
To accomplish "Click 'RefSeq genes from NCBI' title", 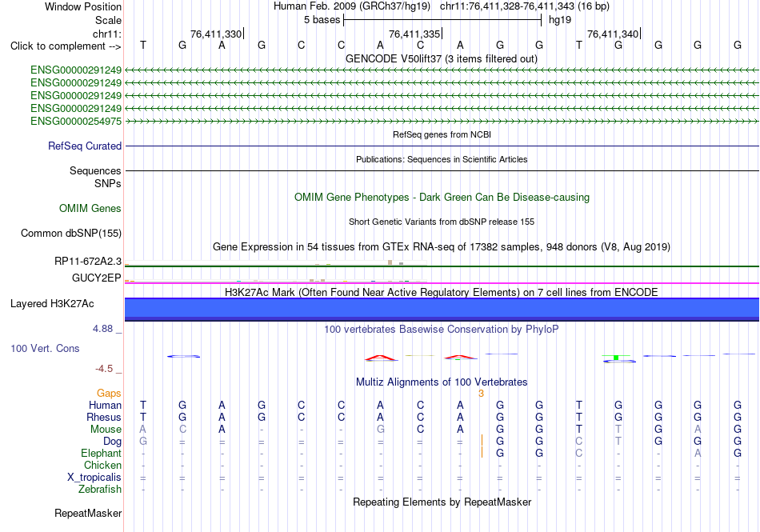I will [x=442, y=134].
